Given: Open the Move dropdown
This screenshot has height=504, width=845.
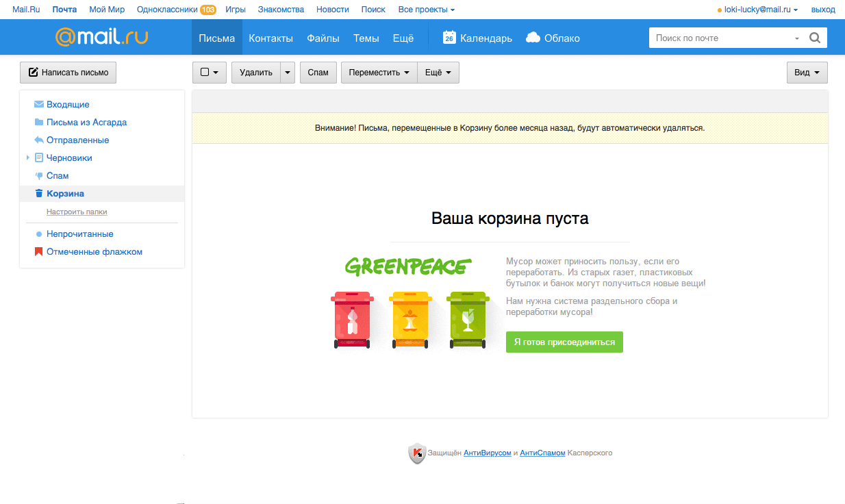Looking at the screenshot, I should (x=379, y=73).
